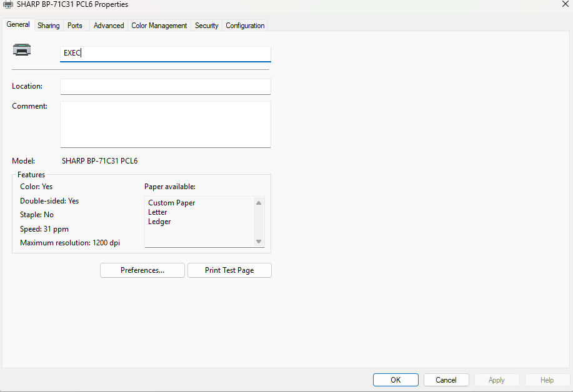Open the Sharing tab
The width and height of the screenshot is (573, 392).
pyautogui.click(x=49, y=26)
